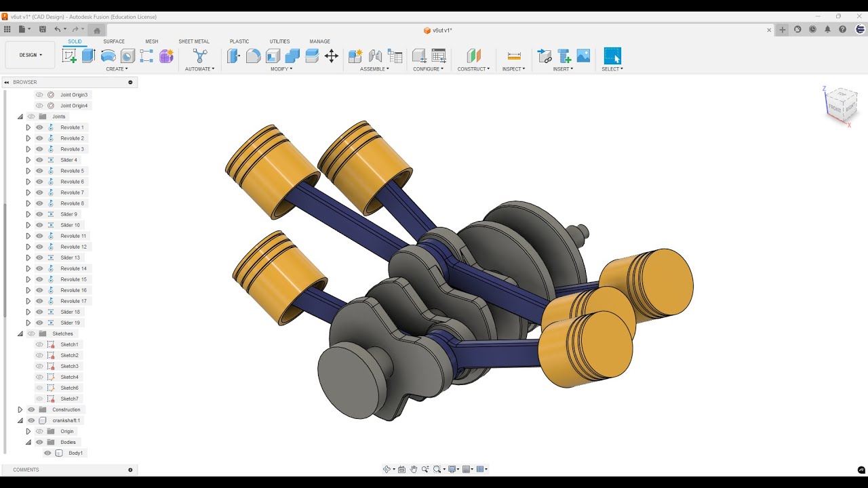Select the Create Sketch tool
The width and height of the screenshot is (868, 488).
coord(69,56)
